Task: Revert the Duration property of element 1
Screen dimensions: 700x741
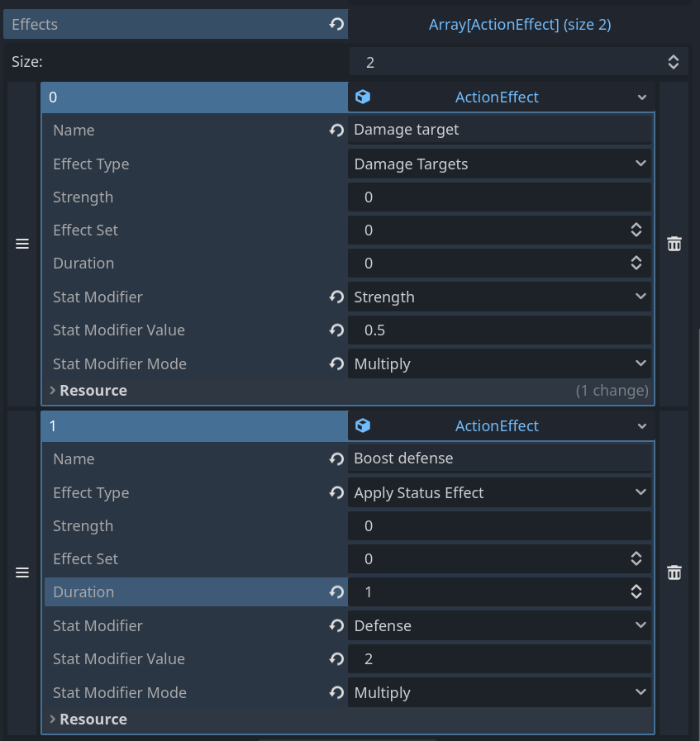Action: (336, 591)
